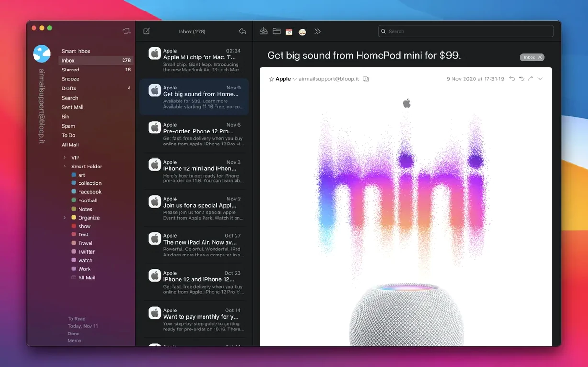Expand the Smart Folder tree

pos(65,167)
